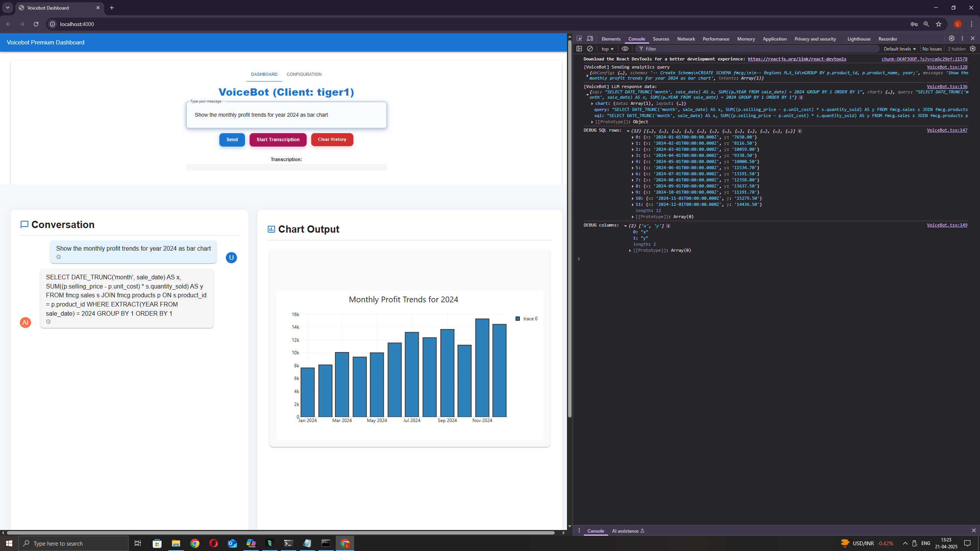Screen dimensions: 980x551
Task: Open the top context dropdown
Action: [x=607, y=49]
